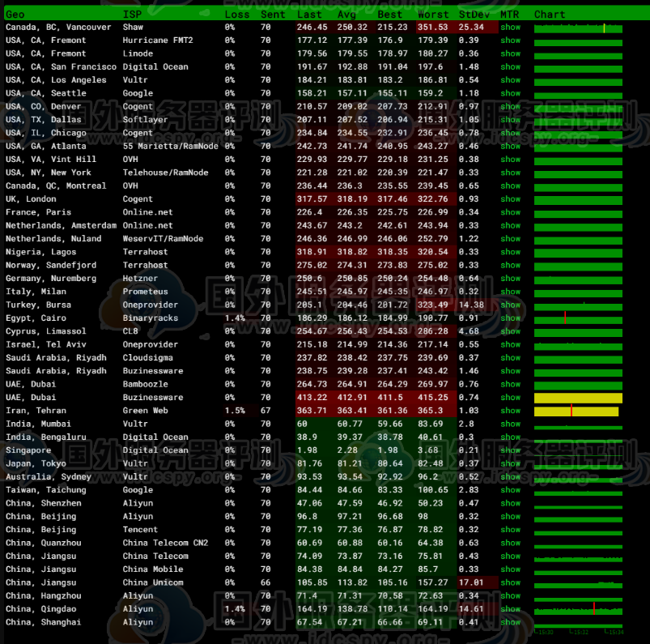Click the 'Germany, Nuremberg' geo cell
Viewport: 650px width, 644px height.
51,279
